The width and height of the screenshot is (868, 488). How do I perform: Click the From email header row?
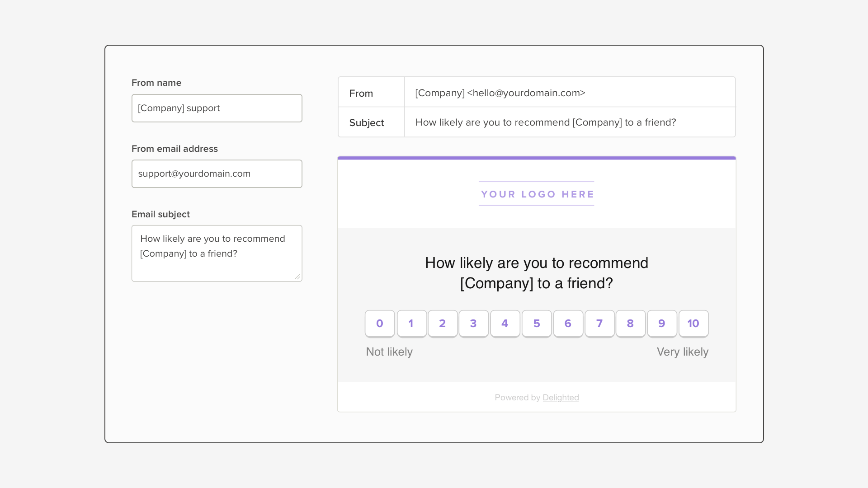(537, 92)
